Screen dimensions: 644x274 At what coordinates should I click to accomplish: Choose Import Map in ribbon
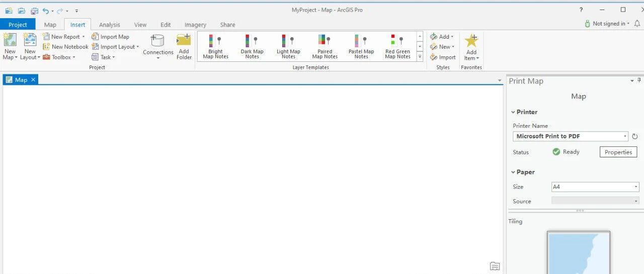coord(110,37)
